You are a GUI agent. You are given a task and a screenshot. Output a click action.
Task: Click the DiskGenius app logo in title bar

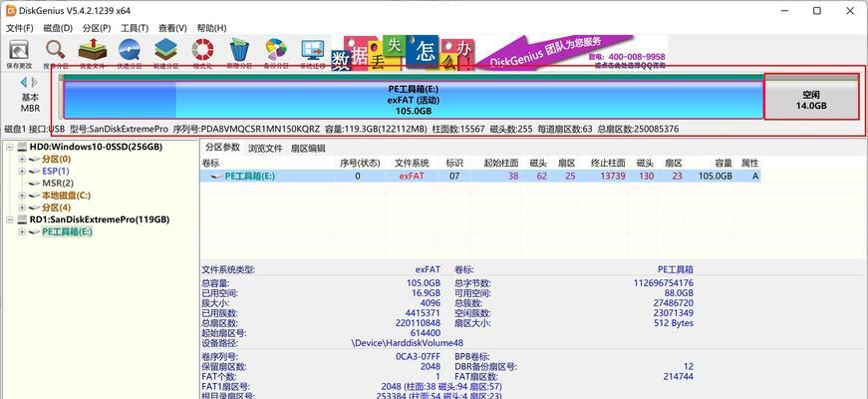11,11
